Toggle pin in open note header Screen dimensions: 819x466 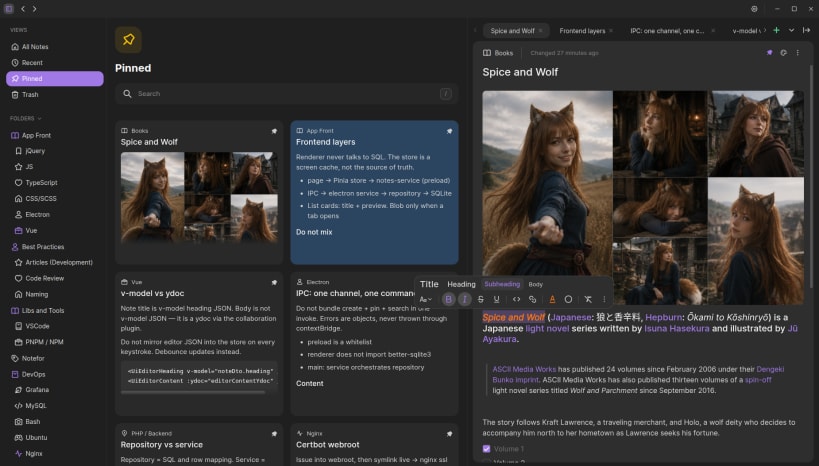(x=769, y=53)
